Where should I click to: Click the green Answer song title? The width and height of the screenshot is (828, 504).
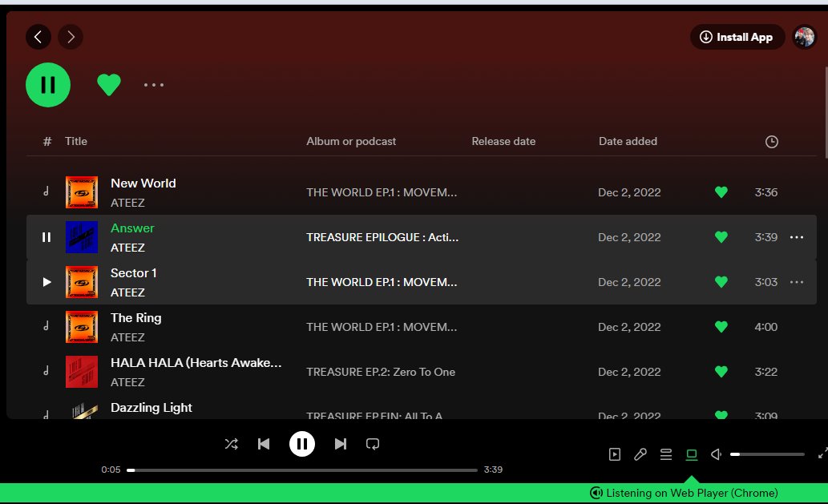click(132, 228)
